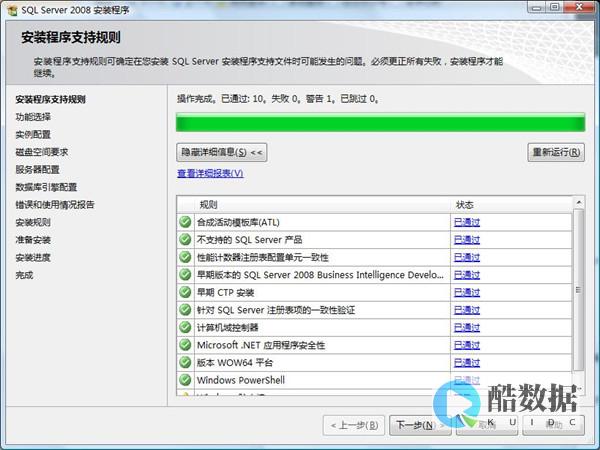
Task: Open 已通过 link for Business Intelligence row
Action: [467, 275]
